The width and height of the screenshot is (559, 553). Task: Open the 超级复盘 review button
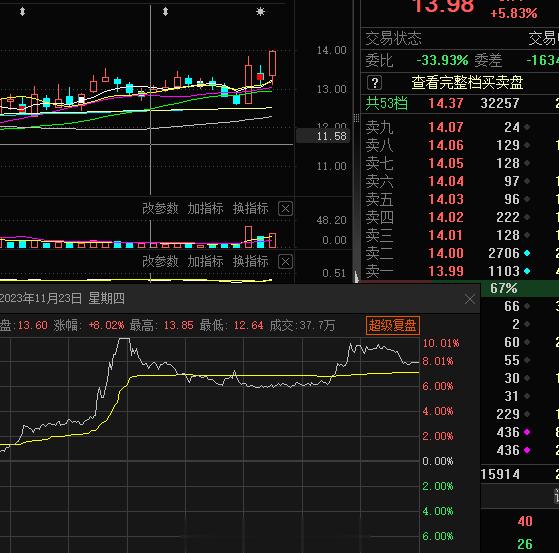click(393, 326)
